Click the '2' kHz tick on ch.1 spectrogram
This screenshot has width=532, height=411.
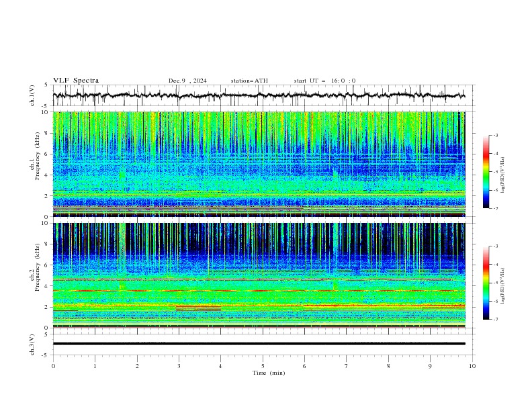(46, 195)
